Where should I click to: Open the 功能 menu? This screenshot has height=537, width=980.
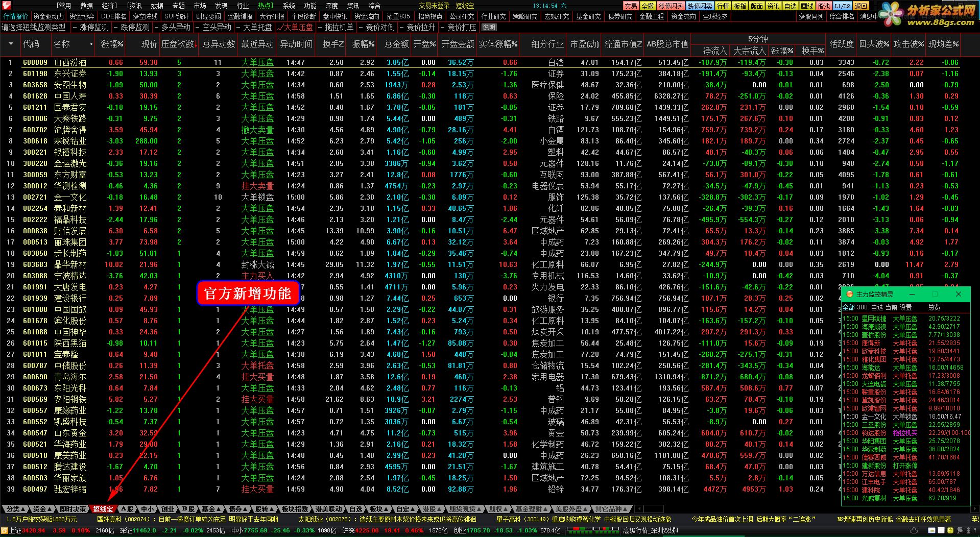[310, 6]
